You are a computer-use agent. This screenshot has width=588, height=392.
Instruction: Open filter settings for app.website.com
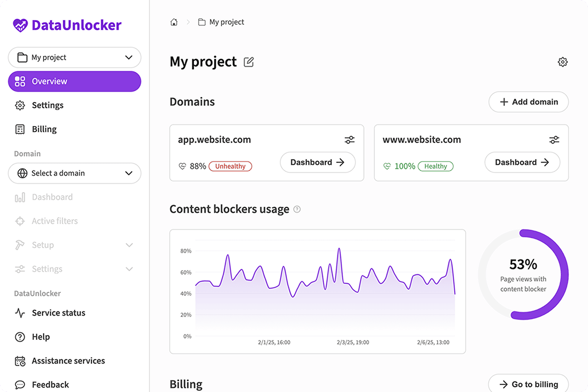350,139
